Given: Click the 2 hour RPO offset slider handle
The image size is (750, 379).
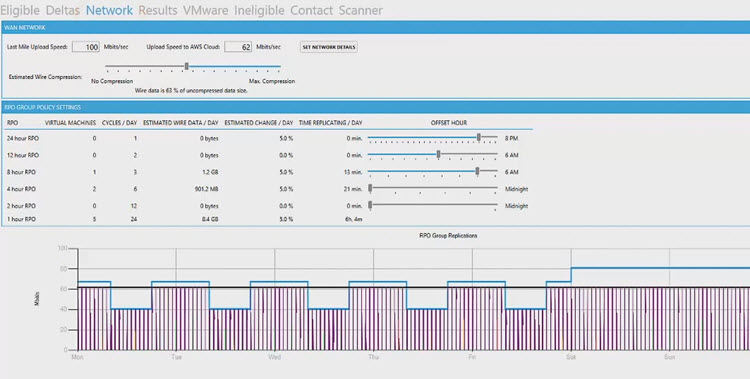Looking at the screenshot, I should pyautogui.click(x=370, y=205).
